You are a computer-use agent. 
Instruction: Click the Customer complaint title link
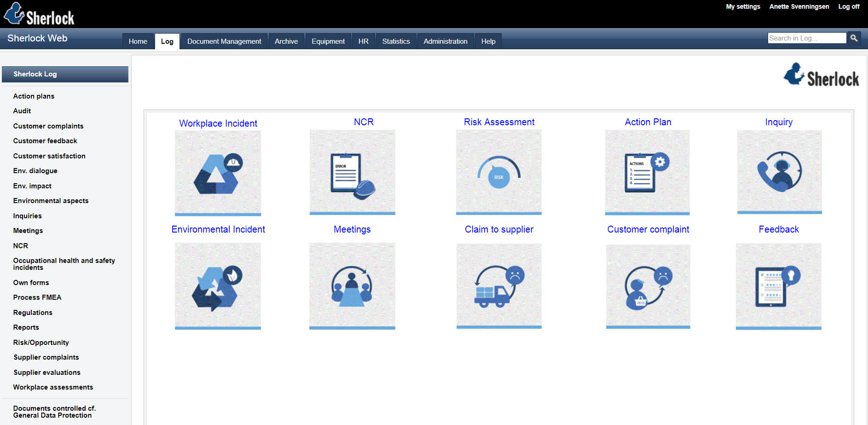coord(648,229)
